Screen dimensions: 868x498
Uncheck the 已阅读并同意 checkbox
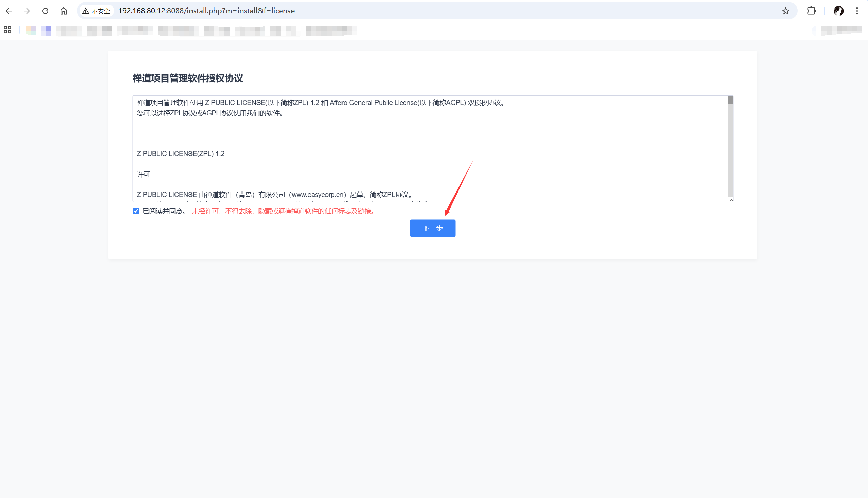[x=136, y=211]
